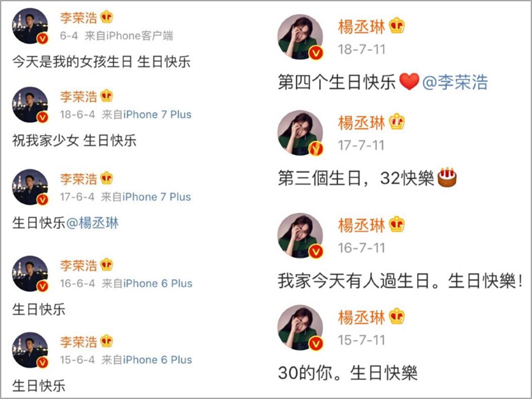Open the post 今天是我的女孩生日 生日快乐
This screenshot has width=532, height=399.
tap(101, 62)
